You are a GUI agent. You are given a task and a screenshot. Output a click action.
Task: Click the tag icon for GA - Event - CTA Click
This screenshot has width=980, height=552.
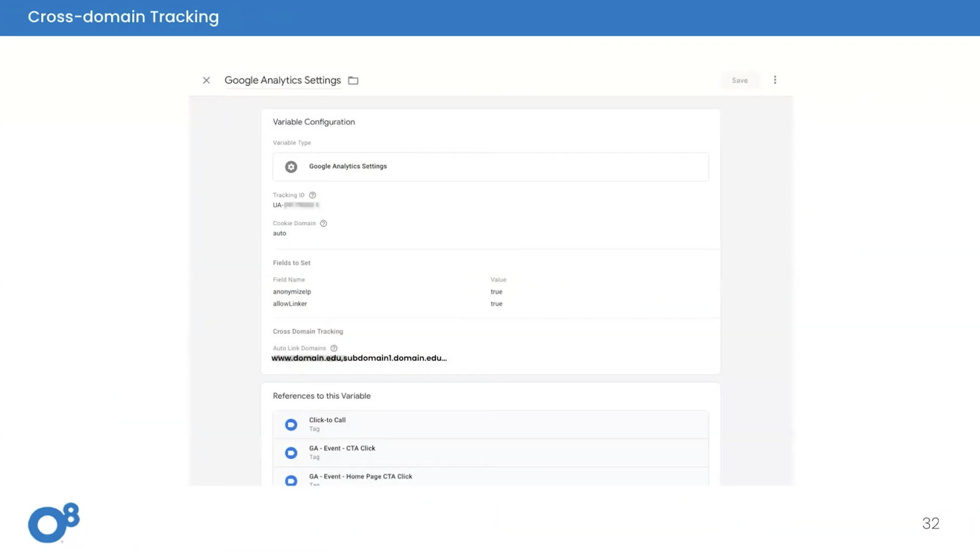(292, 453)
